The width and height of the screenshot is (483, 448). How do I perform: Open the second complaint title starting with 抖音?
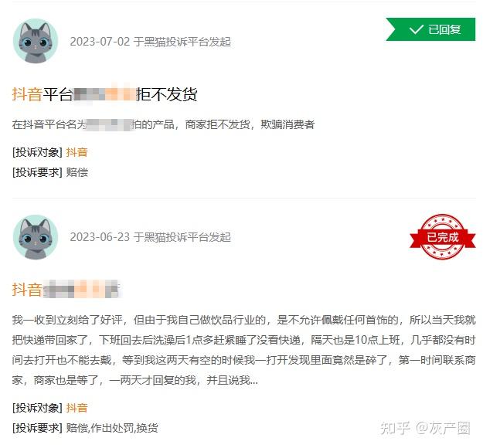(66, 290)
